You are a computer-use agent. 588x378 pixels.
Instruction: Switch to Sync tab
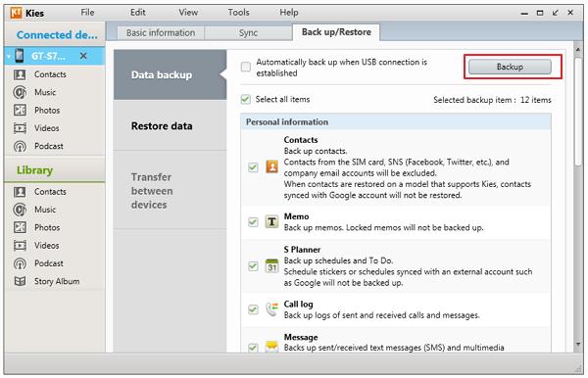tap(248, 33)
